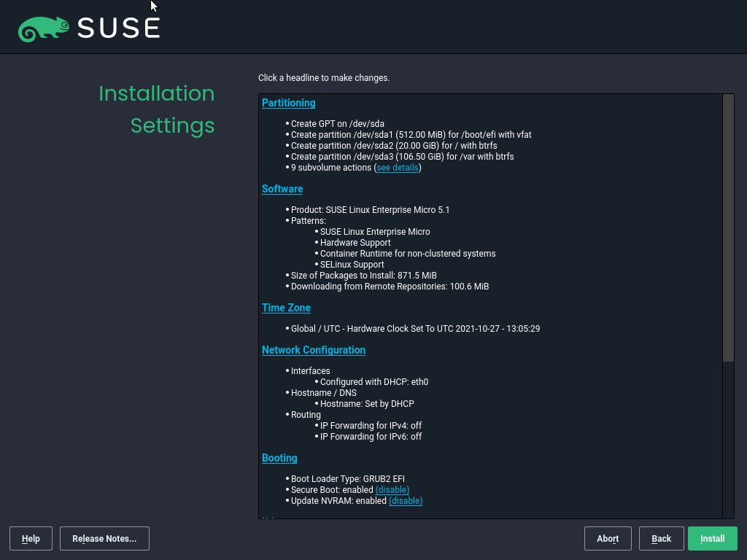The width and height of the screenshot is (747, 560).
Task: Click 'Hostname: Set by DHCP' entry
Action: pyautogui.click(x=367, y=404)
